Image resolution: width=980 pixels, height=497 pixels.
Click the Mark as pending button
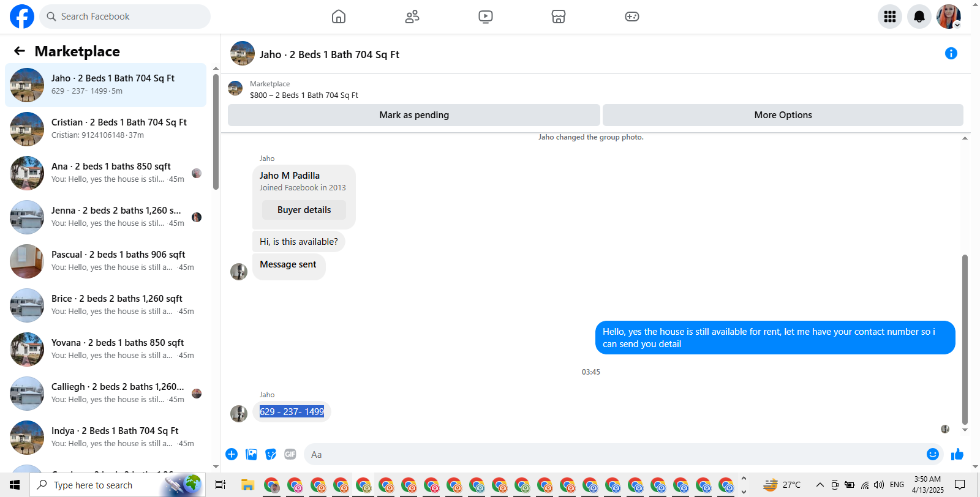tap(414, 115)
